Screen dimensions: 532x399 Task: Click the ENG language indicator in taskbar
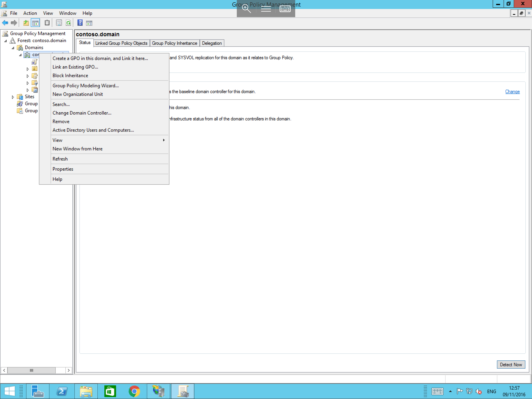[491, 392]
